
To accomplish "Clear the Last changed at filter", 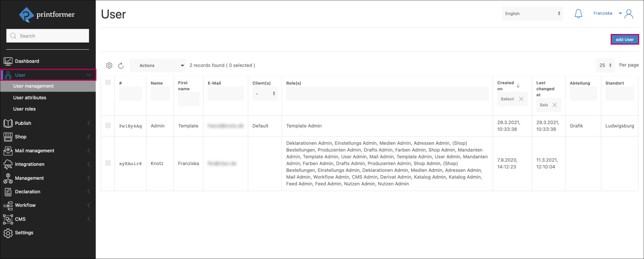I will [555, 105].
